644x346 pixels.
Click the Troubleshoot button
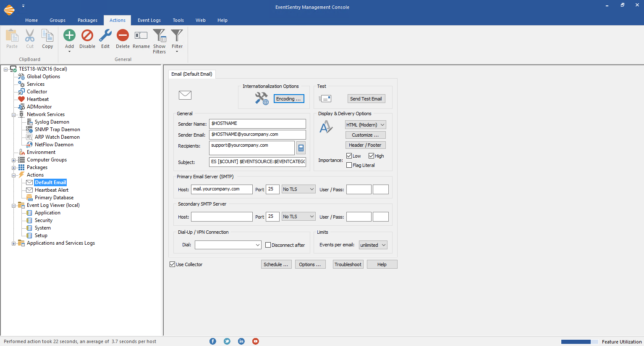click(348, 264)
